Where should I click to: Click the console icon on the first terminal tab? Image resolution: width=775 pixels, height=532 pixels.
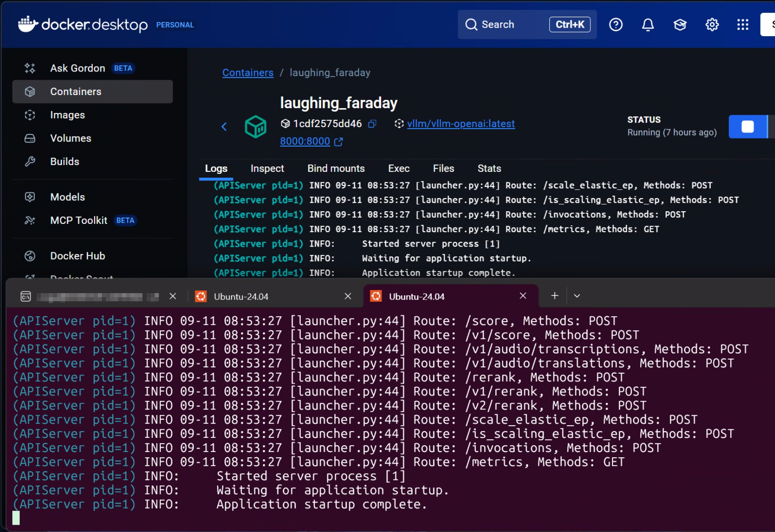(26, 296)
